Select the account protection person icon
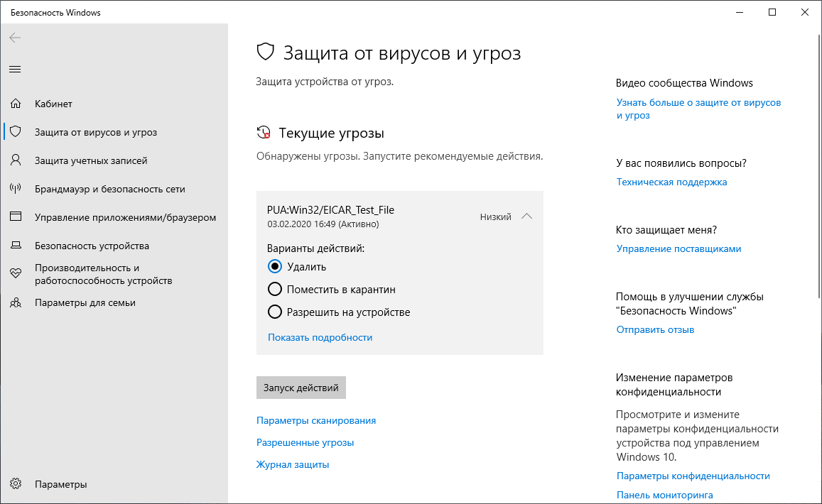The image size is (822, 504). point(14,160)
